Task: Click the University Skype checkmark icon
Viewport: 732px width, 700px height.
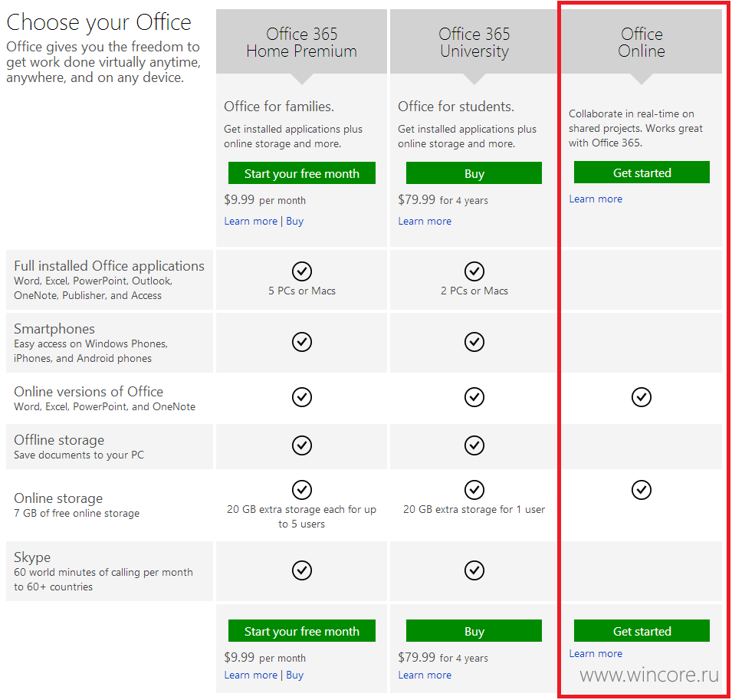Action: click(x=474, y=570)
